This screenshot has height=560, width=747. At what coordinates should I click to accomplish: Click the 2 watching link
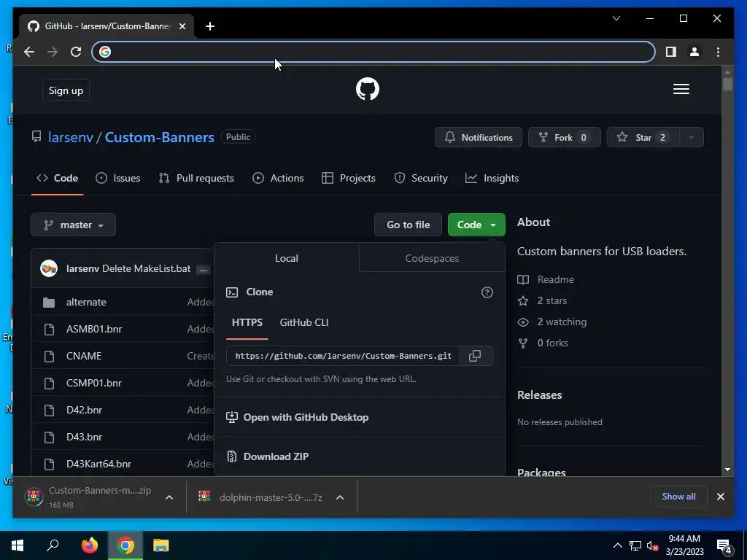(x=552, y=322)
